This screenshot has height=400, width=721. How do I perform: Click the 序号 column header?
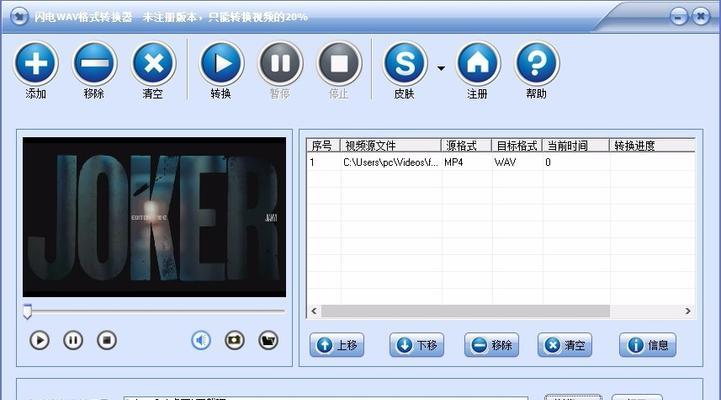323,146
